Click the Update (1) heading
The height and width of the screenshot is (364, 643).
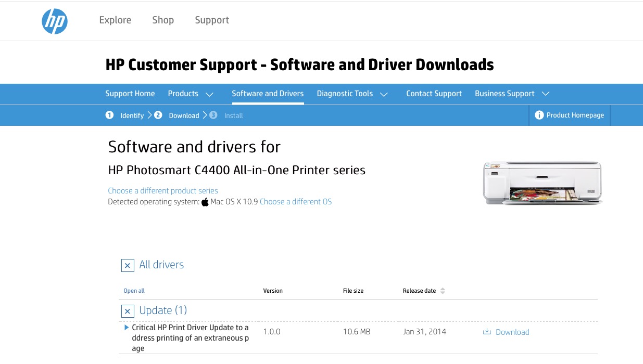pos(163,310)
